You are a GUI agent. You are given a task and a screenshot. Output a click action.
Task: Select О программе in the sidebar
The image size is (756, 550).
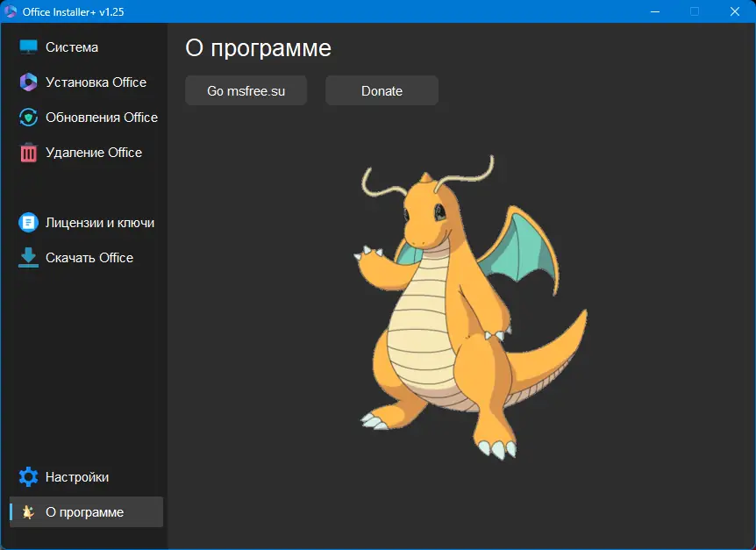coord(84,511)
